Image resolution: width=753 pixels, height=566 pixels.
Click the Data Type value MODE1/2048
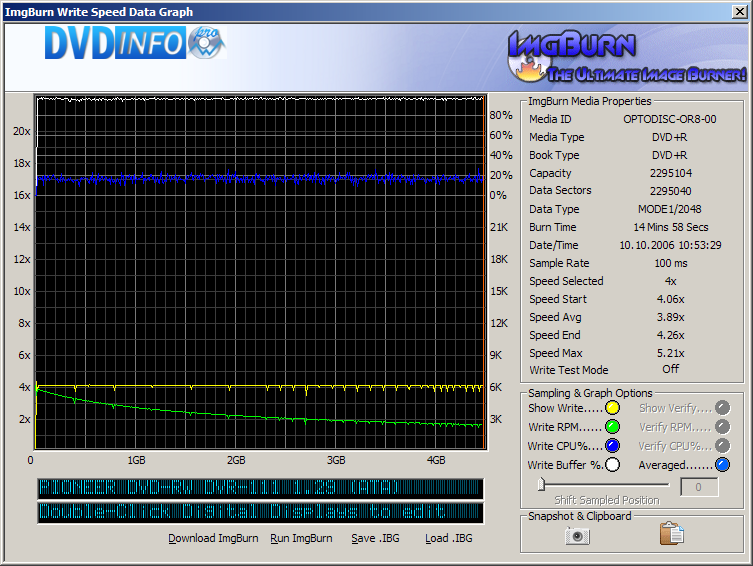[669, 209]
